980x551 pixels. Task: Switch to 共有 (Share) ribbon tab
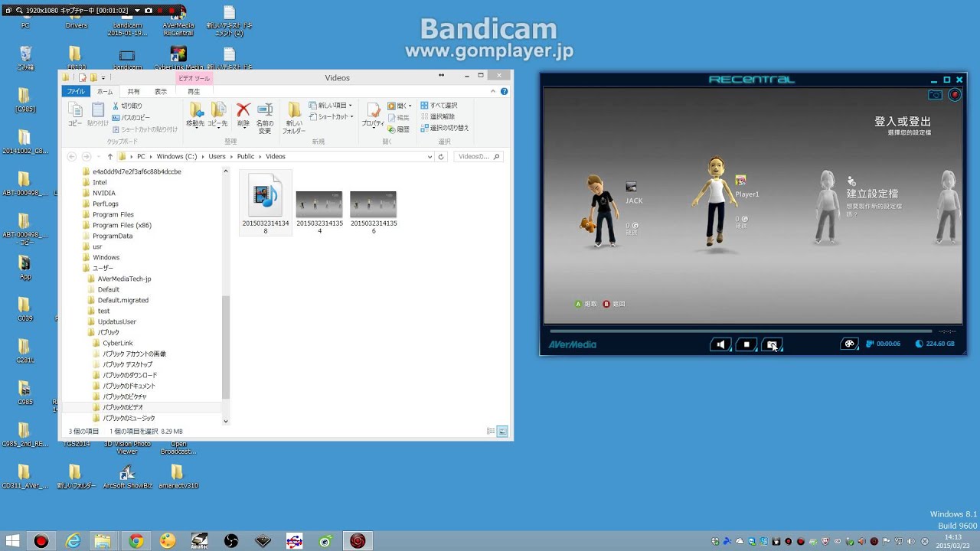(x=133, y=91)
